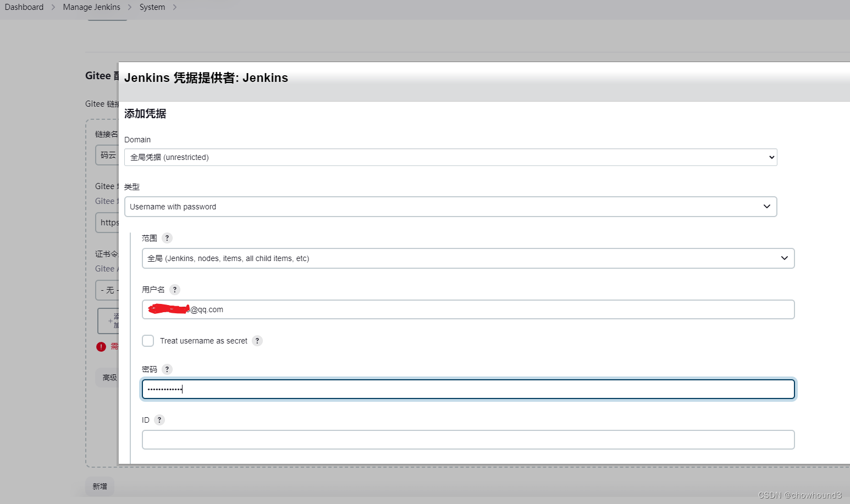Click chevron after Dashboard breadcrumb
The image size is (850, 504).
tap(53, 7)
